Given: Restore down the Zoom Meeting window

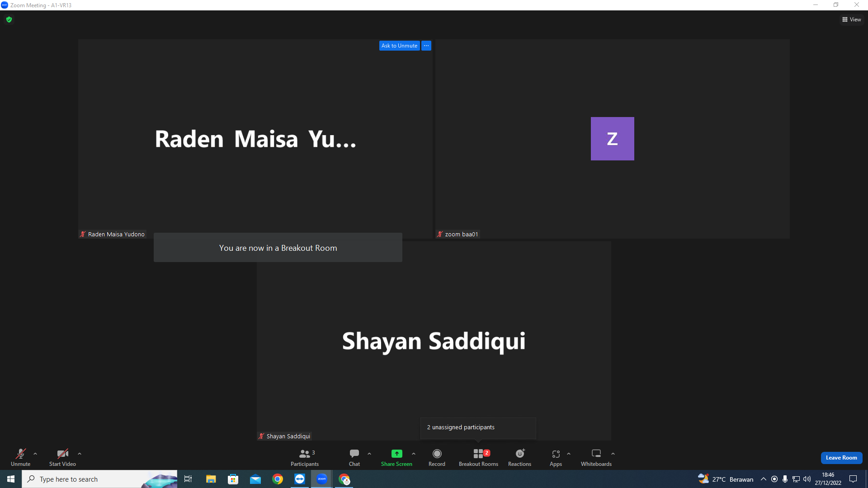Looking at the screenshot, I should click(x=836, y=5).
